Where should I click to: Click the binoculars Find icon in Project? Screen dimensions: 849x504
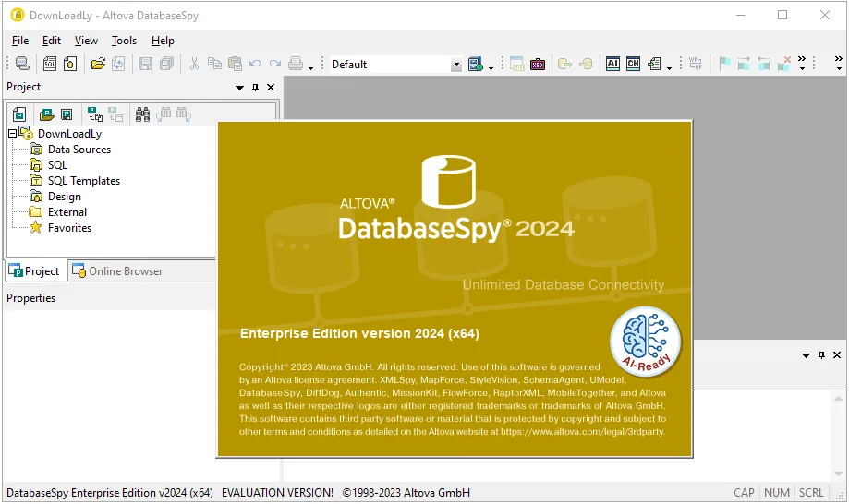[142, 114]
